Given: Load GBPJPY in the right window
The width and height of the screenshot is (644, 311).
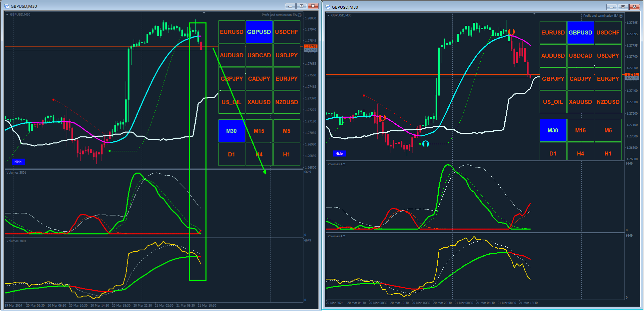Looking at the screenshot, I should (553, 79).
